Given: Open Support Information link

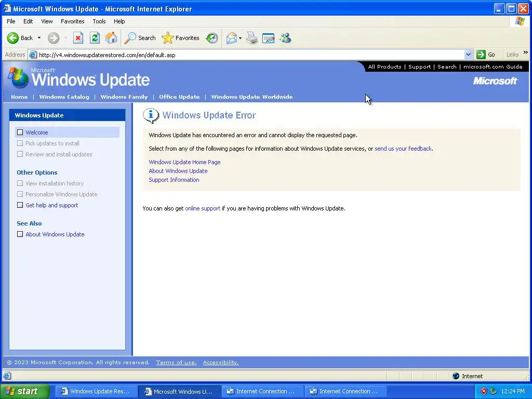Looking at the screenshot, I should click(x=174, y=180).
